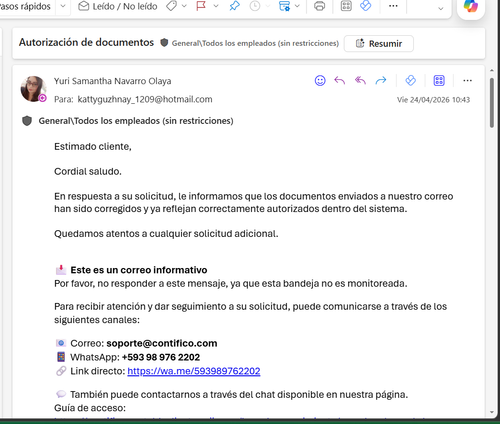
Task: Click the date Vie 24/04/2026 10:43
Action: point(433,100)
